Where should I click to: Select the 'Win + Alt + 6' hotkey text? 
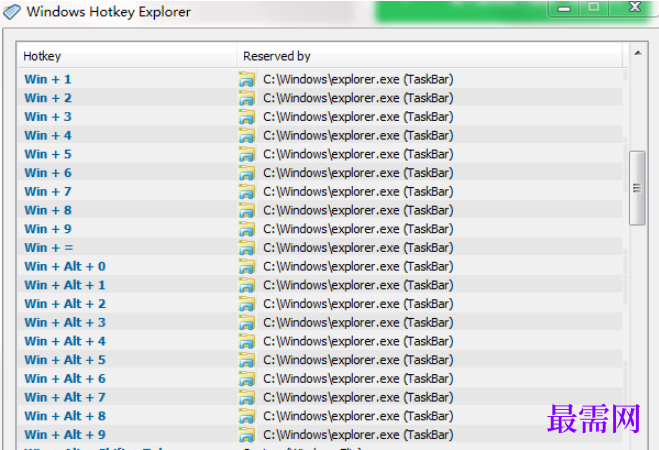coord(65,379)
